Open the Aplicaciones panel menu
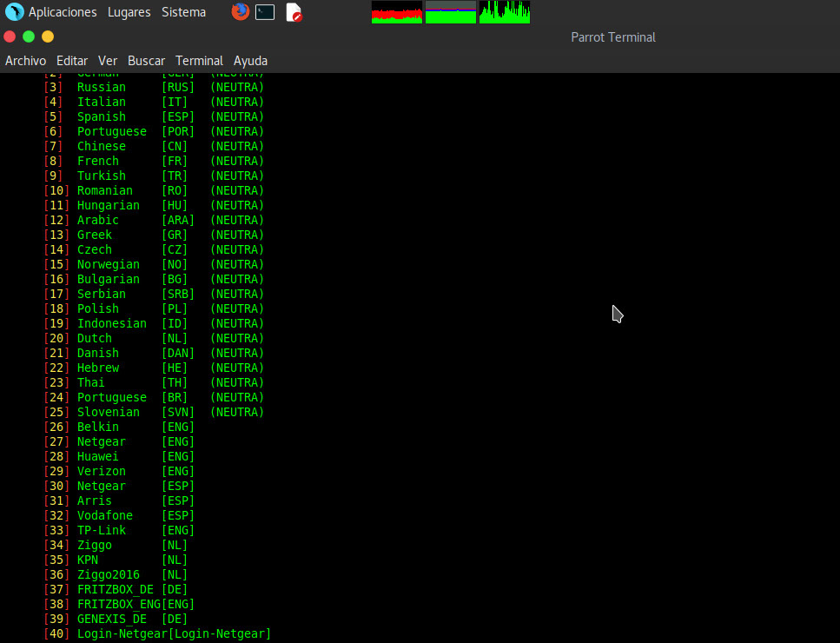Viewport: 840px width, 643px height. click(63, 12)
